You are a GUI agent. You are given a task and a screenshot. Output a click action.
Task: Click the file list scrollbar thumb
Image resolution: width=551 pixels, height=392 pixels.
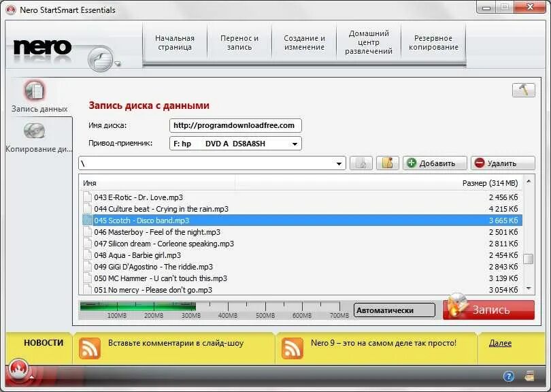click(x=528, y=259)
